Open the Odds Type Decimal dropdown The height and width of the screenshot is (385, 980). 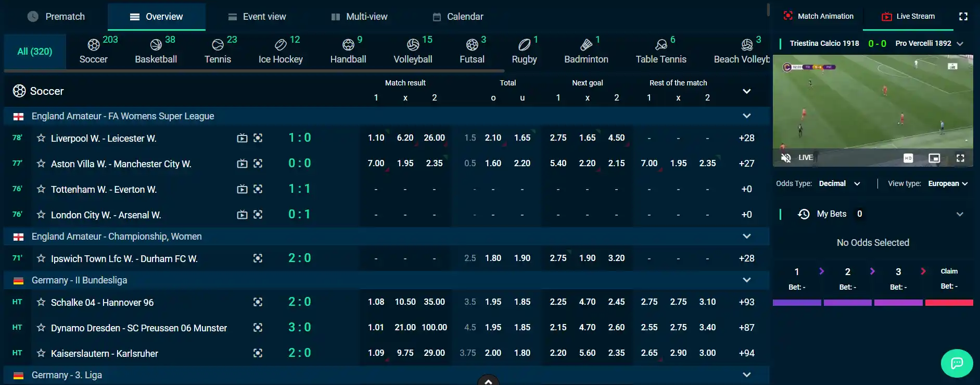click(x=839, y=183)
